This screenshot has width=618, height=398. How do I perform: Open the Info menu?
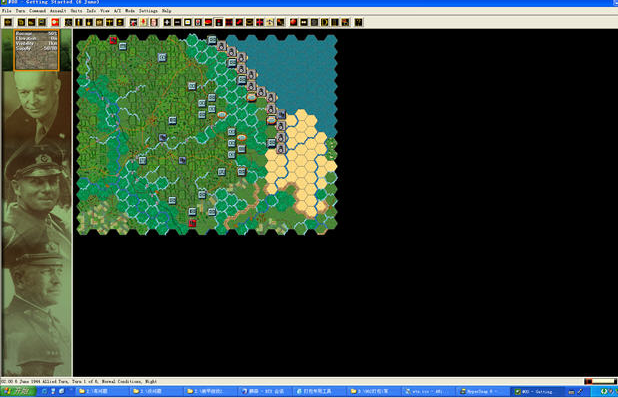click(x=91, y=11)
